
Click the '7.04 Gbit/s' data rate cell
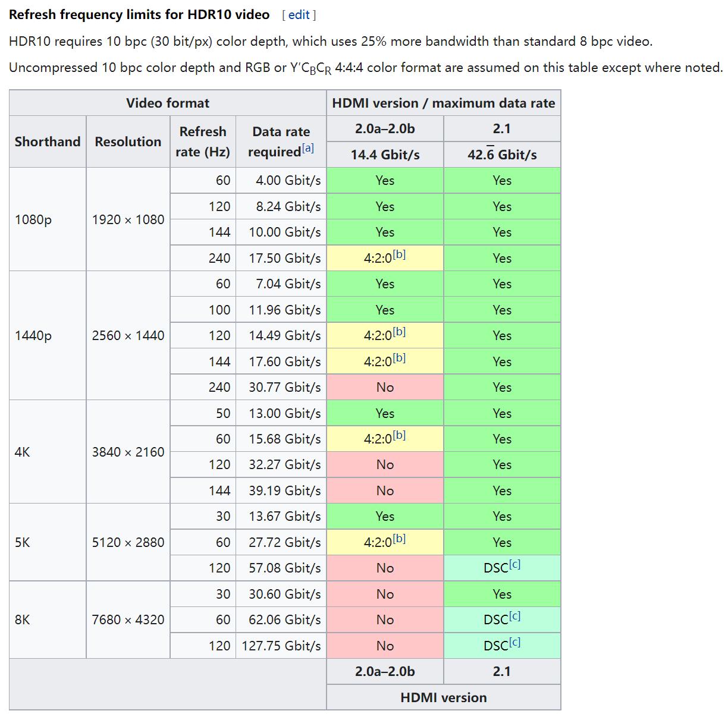click(281, 284)
